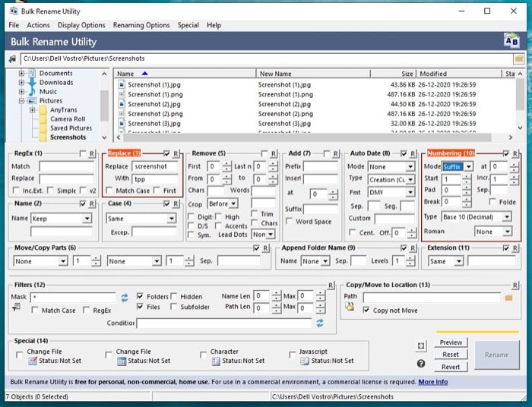Uncheck the Folders filter checkbox
Screen dimensions: 532x407
140,296
